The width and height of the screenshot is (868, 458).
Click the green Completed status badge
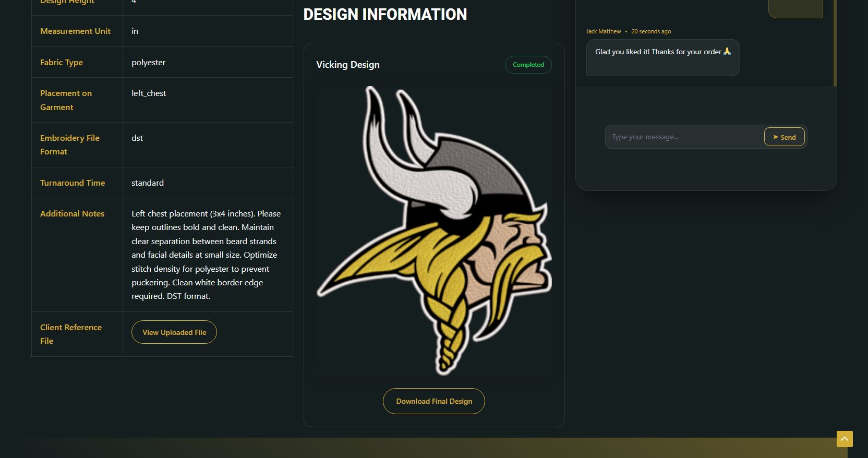click(x=528, y=65)
